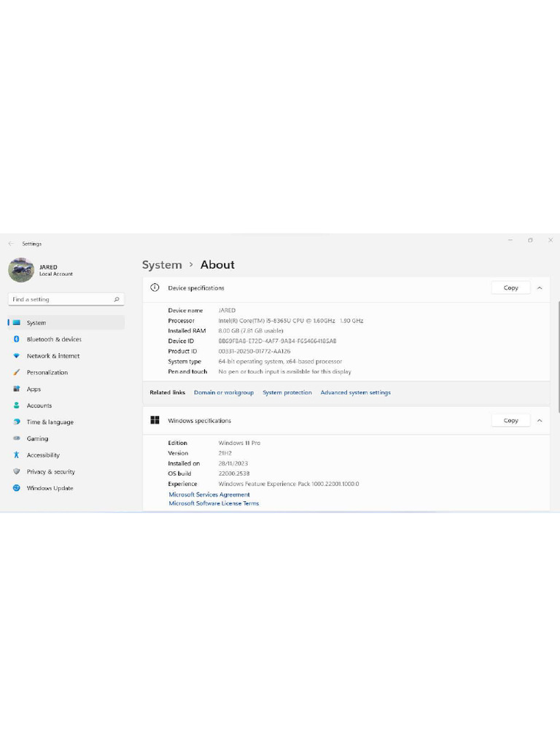This screenshot has width=560, height=747.
Task: Go to Privacy & security label
Action: (50, 472)
